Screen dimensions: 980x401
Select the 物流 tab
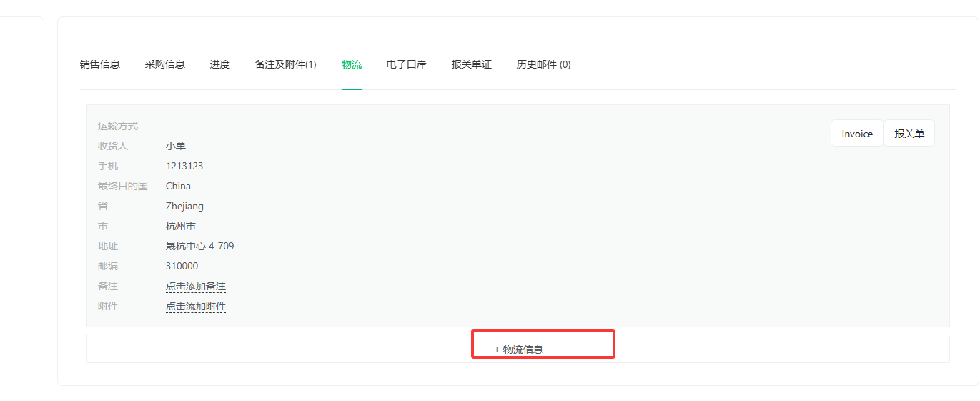point(352,64)
